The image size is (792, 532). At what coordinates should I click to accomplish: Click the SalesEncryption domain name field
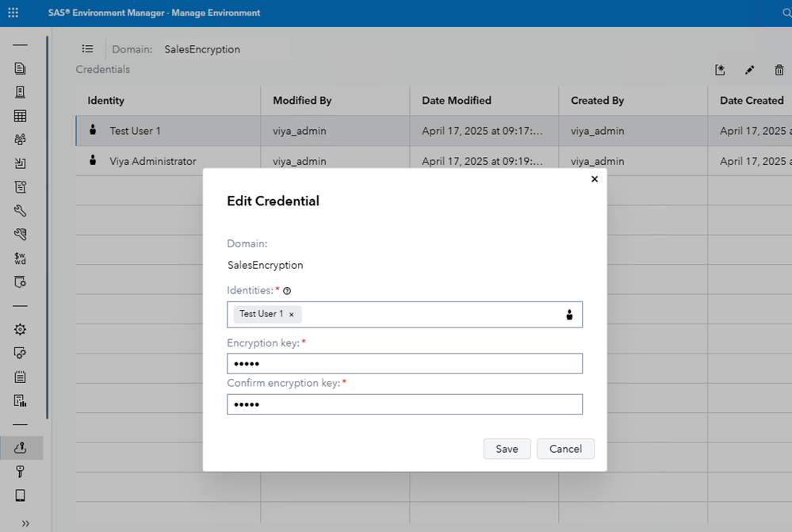pos(226,49)
